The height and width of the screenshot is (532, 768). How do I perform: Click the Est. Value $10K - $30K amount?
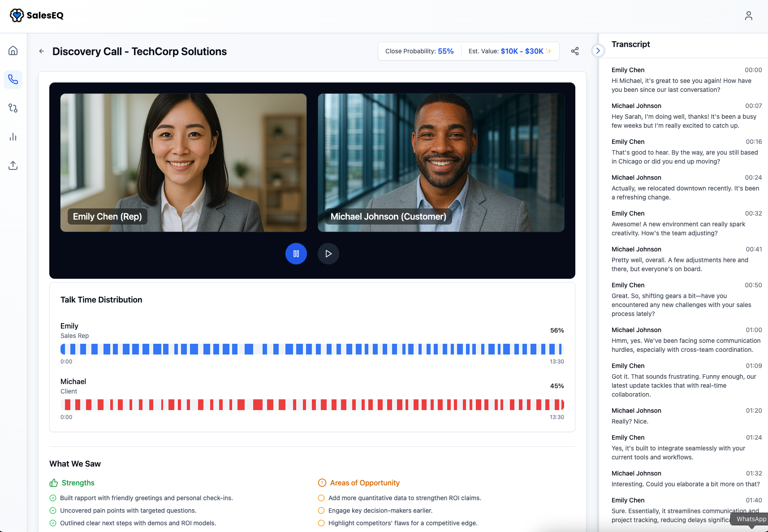pos(522,51)
